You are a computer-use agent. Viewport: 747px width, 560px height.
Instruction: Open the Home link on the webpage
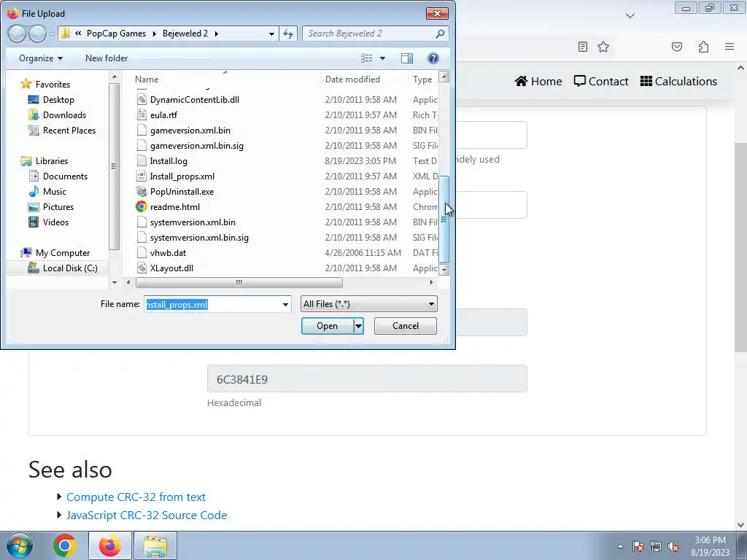tap(538, 82)
